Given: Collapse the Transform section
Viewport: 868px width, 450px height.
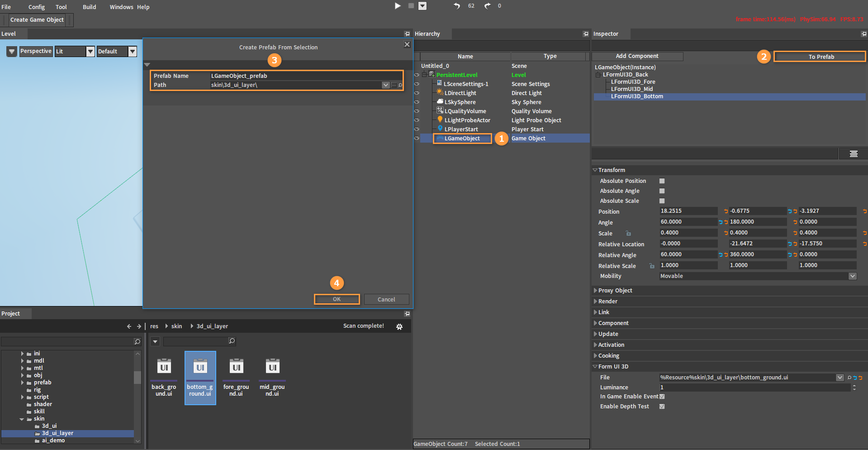Looking at the screenshot, I should pos(595,170).
